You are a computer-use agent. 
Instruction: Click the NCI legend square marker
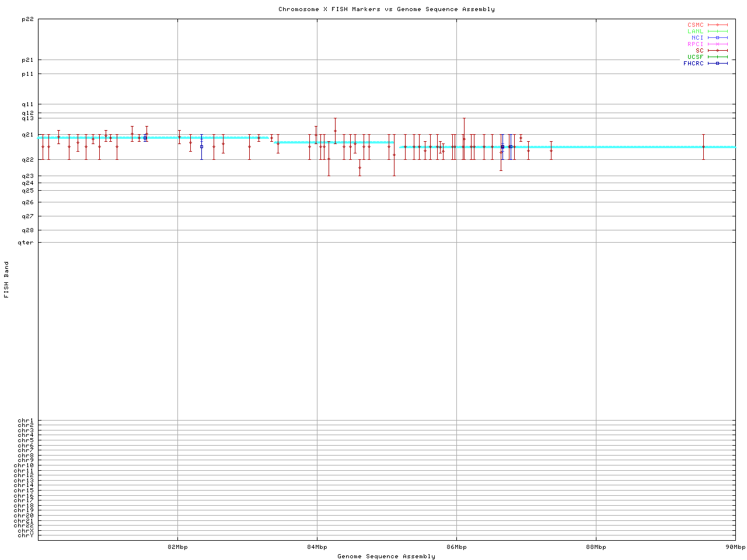(717, 38)
